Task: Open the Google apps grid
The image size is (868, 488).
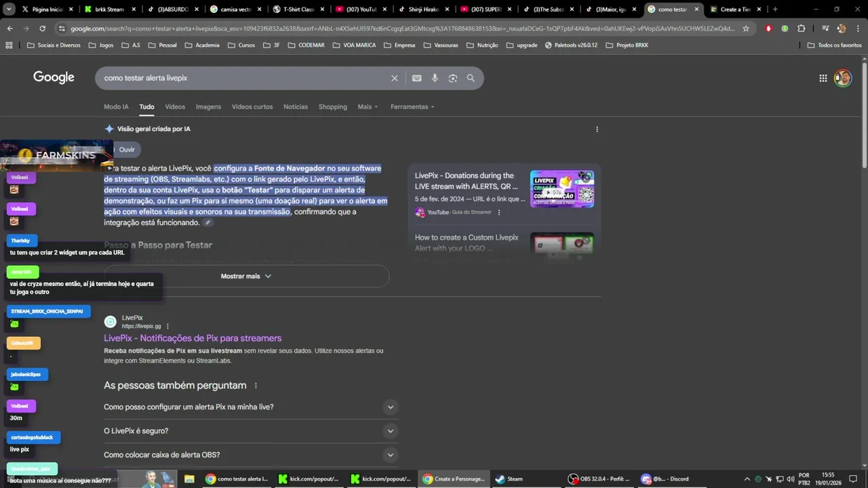Action: point(823,78)
